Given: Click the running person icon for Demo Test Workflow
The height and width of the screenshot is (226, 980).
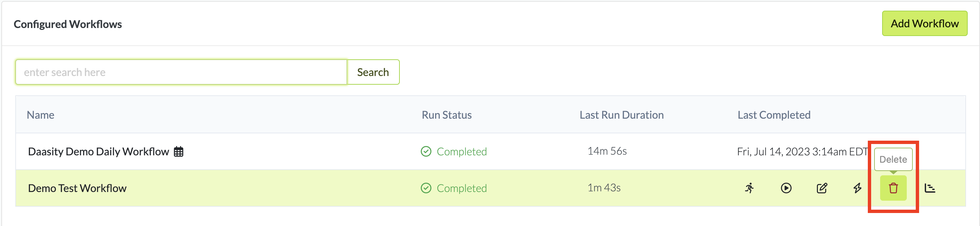Looking at the screenshot, I should click(x=749, y=188).
